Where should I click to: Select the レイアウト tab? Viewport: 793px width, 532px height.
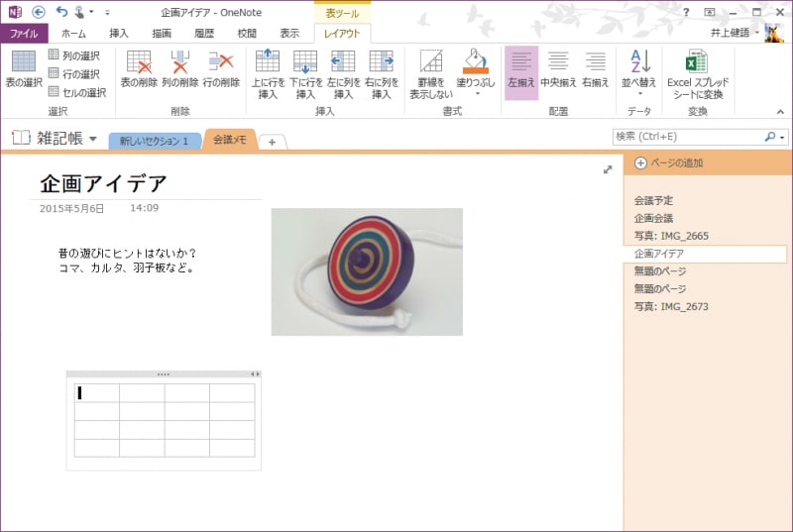342,34
